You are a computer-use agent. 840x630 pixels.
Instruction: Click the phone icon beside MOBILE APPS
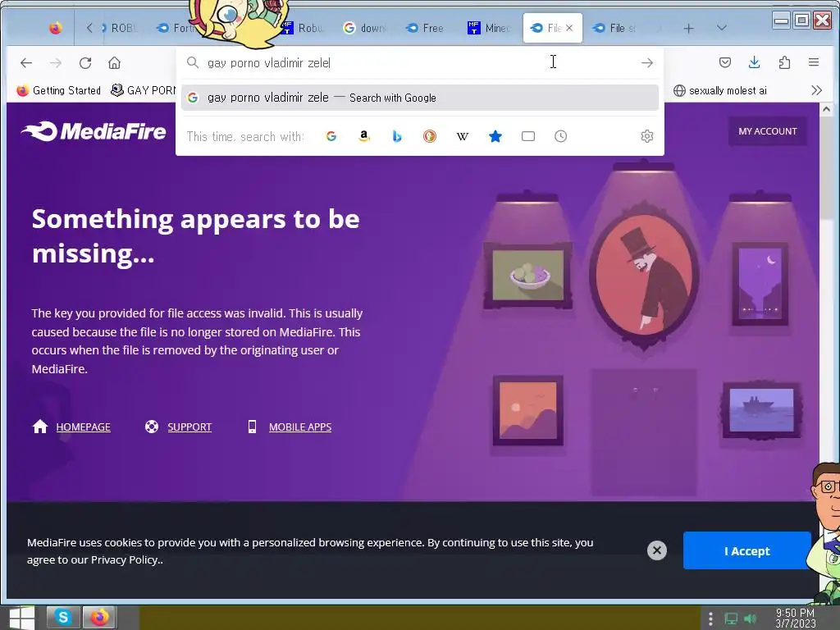coord(252,427)
